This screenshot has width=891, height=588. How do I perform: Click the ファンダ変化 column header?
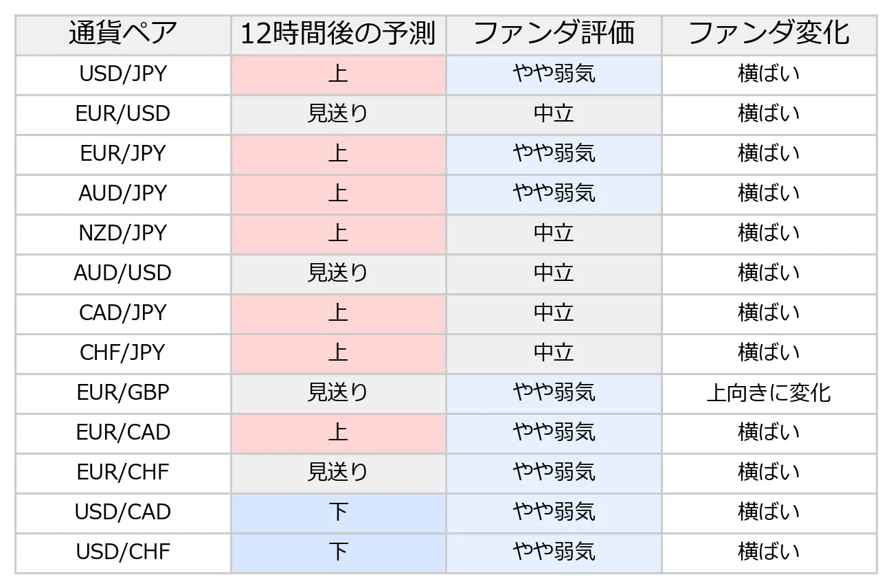click(769, 35)
